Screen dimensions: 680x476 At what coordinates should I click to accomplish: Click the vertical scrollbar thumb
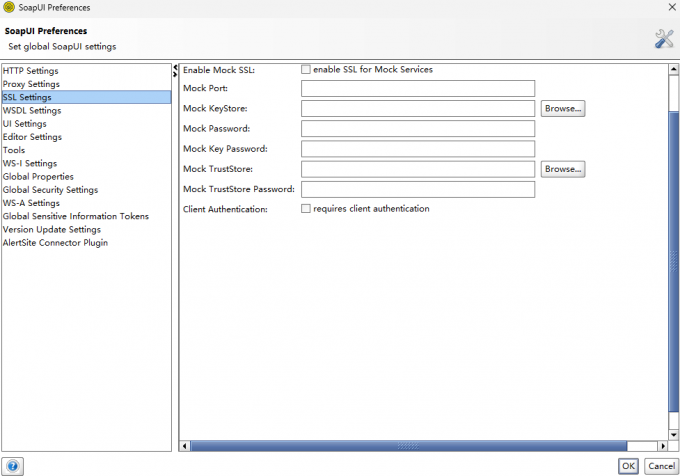pyautogui.click(x=673, y=261)
